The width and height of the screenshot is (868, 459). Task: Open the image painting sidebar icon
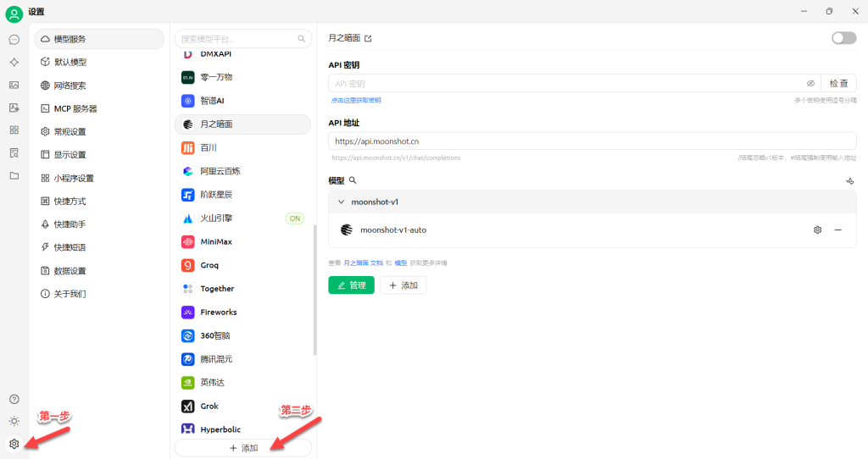[14, 86]
